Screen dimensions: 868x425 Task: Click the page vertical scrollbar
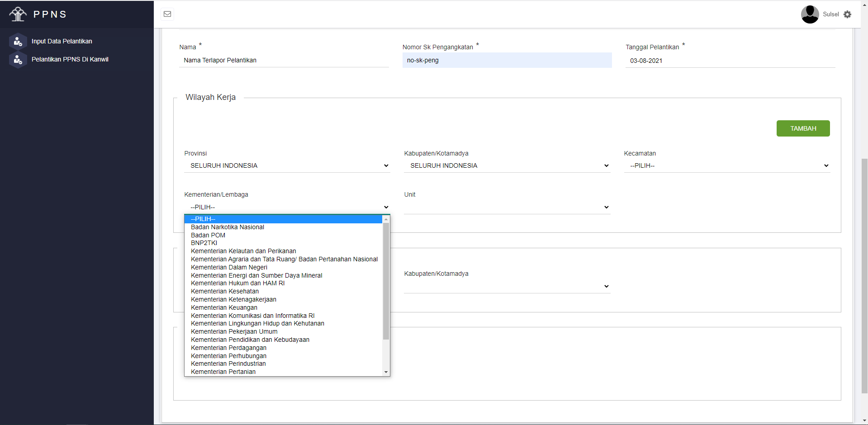click(x=864, y=276)
